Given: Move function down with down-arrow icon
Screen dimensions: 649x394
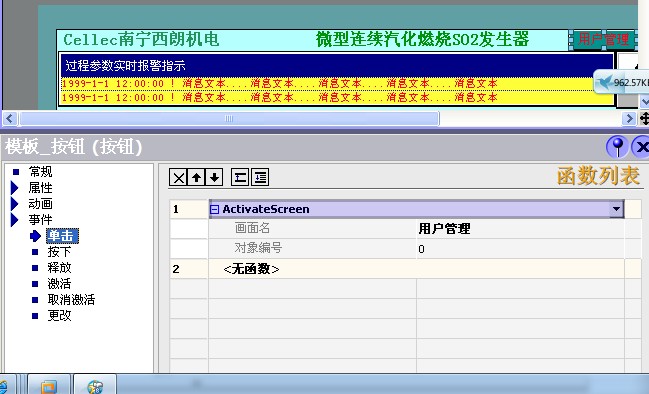Looking at the screenshot, I should (x=214, y=178).
